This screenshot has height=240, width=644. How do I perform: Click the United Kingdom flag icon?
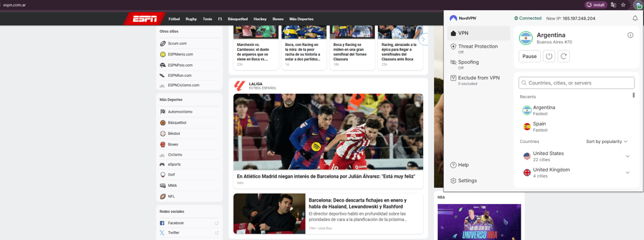pos(526,173)
